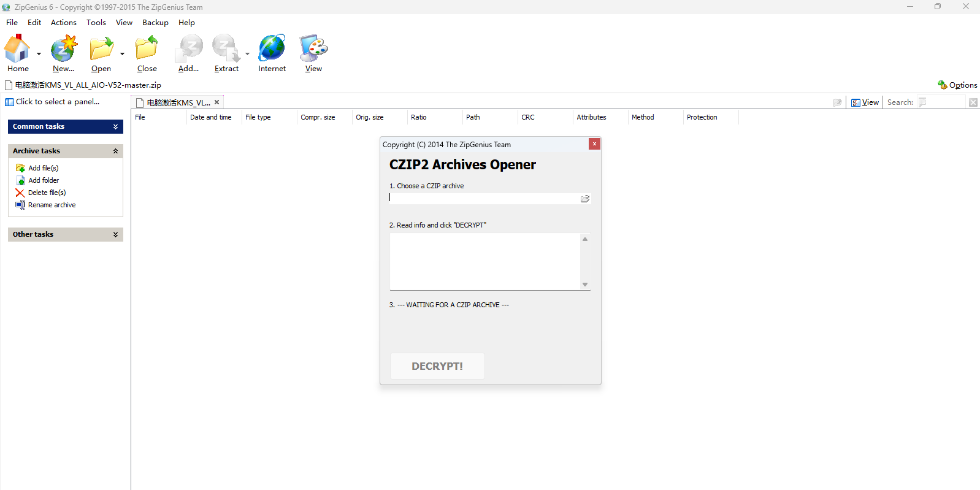This screenshot has width=980, height=490.
Task: Click the CZIP archive path field
Action: click(484, 199)
